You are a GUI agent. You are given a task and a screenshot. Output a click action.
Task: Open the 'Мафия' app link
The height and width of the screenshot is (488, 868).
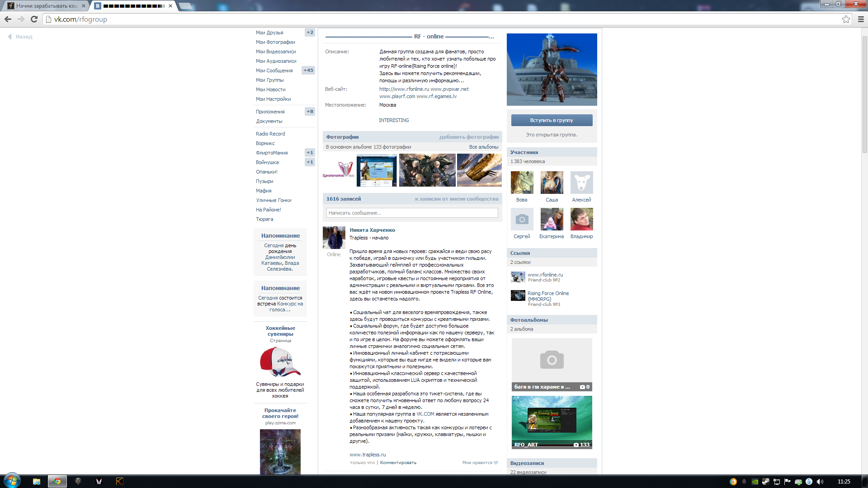[264, 191]
